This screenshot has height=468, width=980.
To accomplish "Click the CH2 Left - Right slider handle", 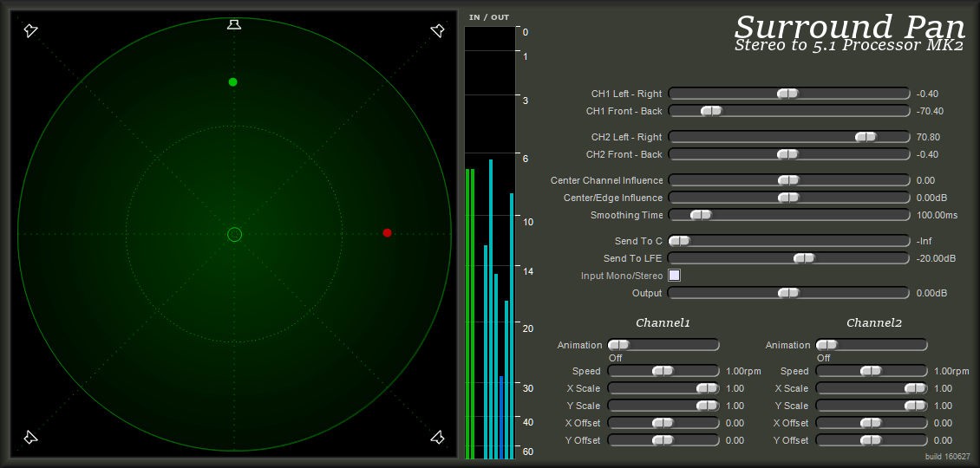I will point(866,137).
